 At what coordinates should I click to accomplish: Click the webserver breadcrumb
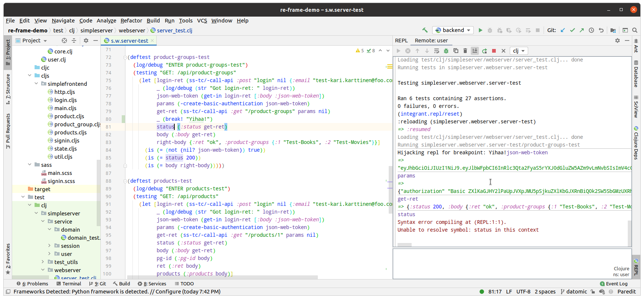pos(132,31)
